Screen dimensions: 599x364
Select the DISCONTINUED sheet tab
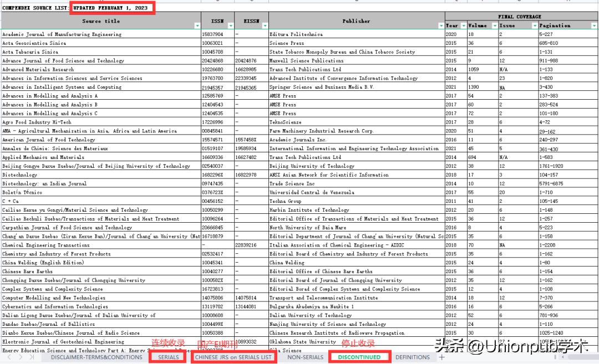(x=359, y=357)
